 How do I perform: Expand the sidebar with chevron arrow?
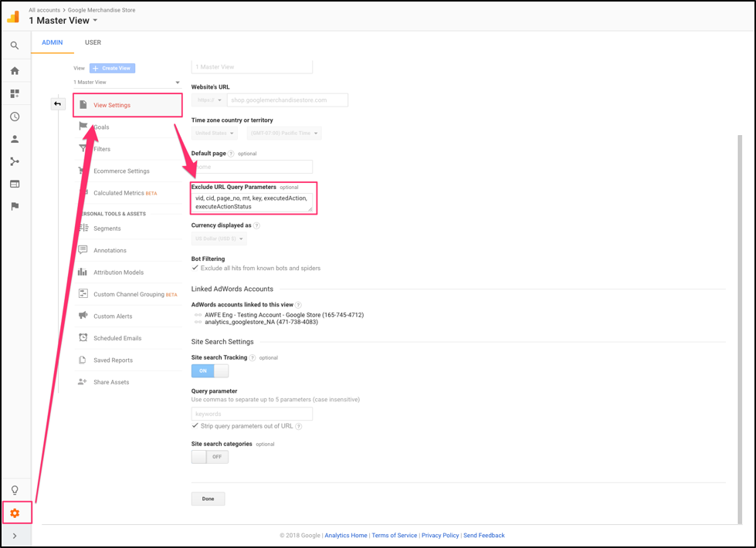tap(15, 536)
